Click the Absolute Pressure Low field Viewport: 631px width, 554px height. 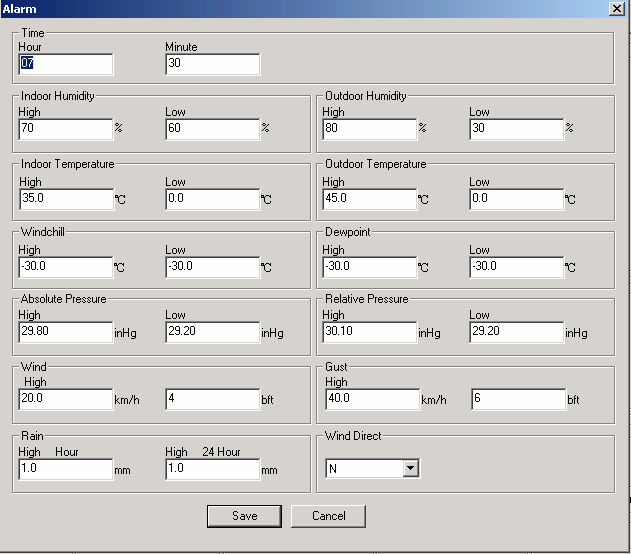(x=213, y=332)
